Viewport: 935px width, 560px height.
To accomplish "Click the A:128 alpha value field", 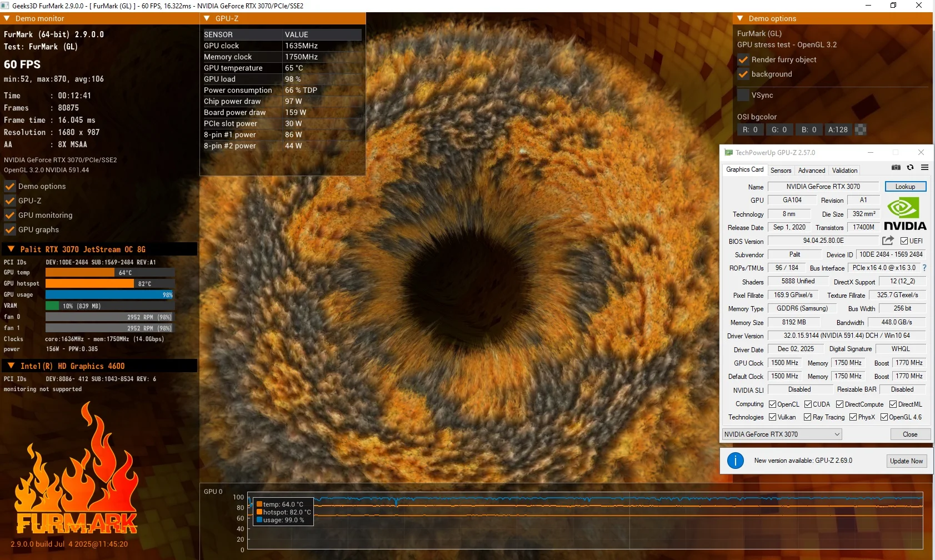I will click(838, 129).
